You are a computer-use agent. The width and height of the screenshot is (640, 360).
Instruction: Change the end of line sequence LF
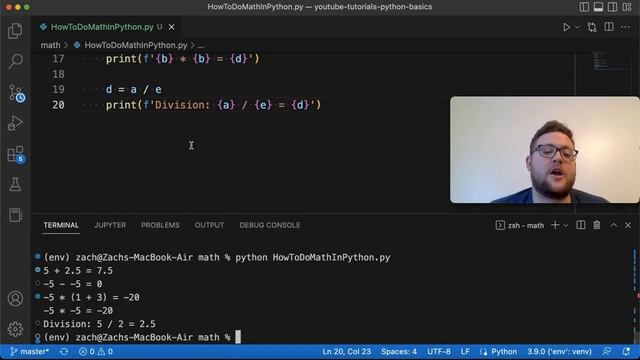(465, 351)
